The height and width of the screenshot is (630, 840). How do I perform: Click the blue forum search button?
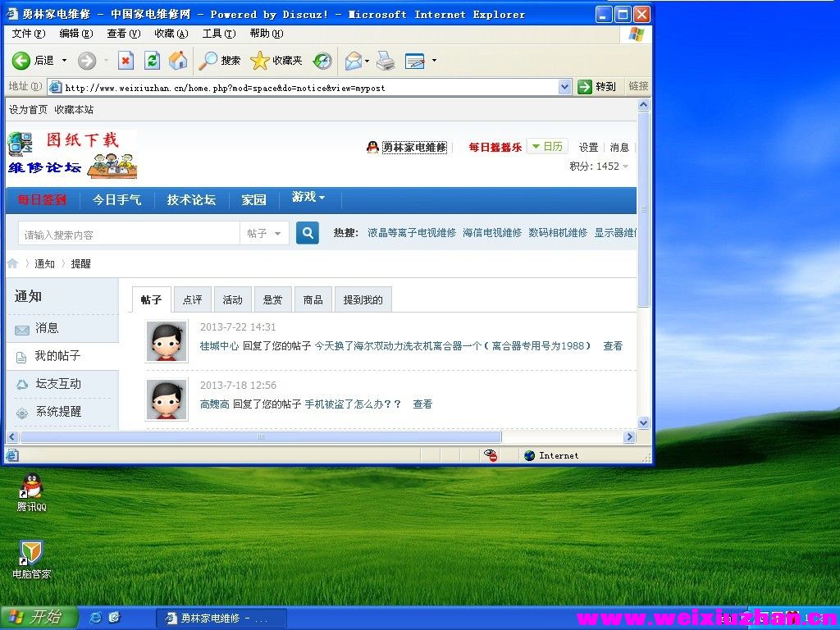[308, 233]
